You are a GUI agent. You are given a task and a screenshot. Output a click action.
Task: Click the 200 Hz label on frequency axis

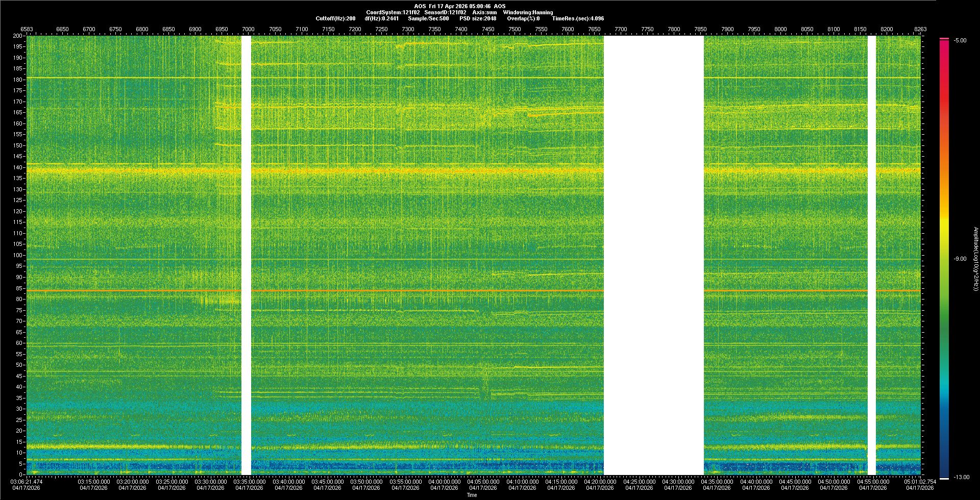click(17, 36)
